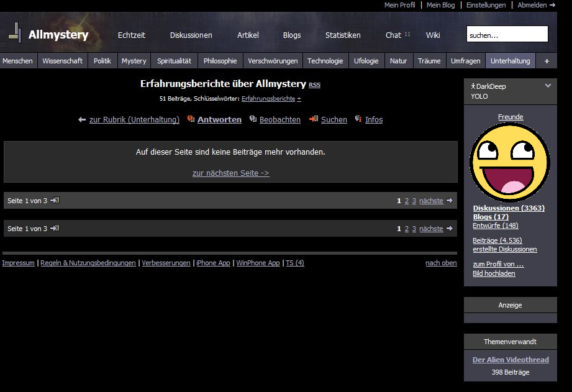
Task: Go to page 3 in lower pagination
Action: pos(414,229)
